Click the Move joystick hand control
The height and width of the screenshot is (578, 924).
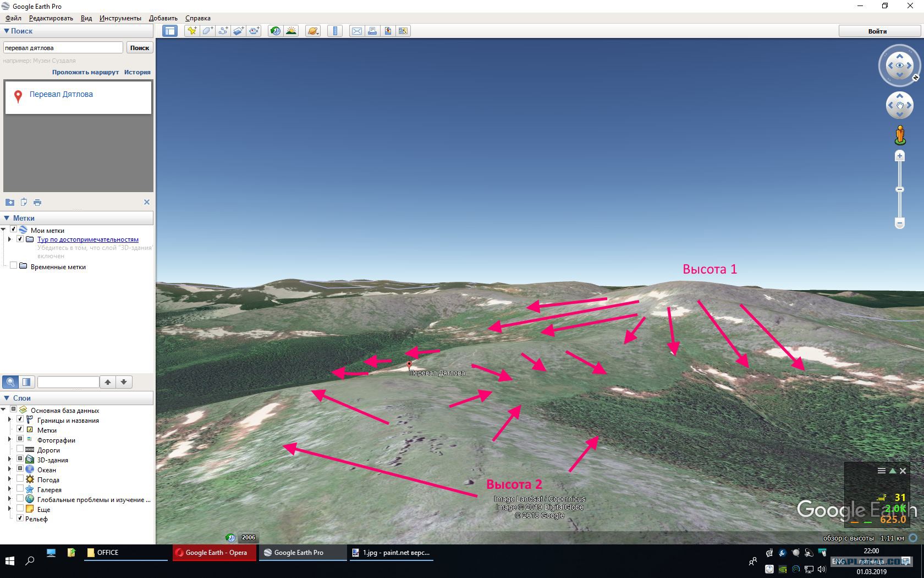(x=900, y=105)
